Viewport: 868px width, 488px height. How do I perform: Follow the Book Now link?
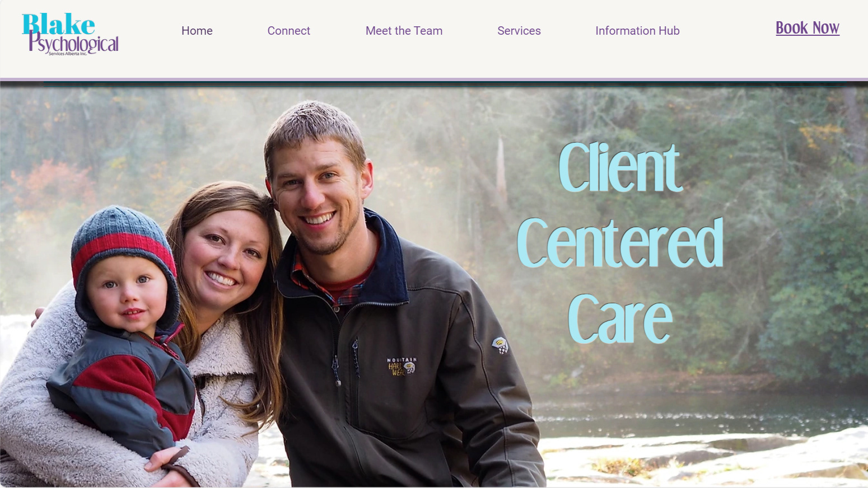click(807, 28)
